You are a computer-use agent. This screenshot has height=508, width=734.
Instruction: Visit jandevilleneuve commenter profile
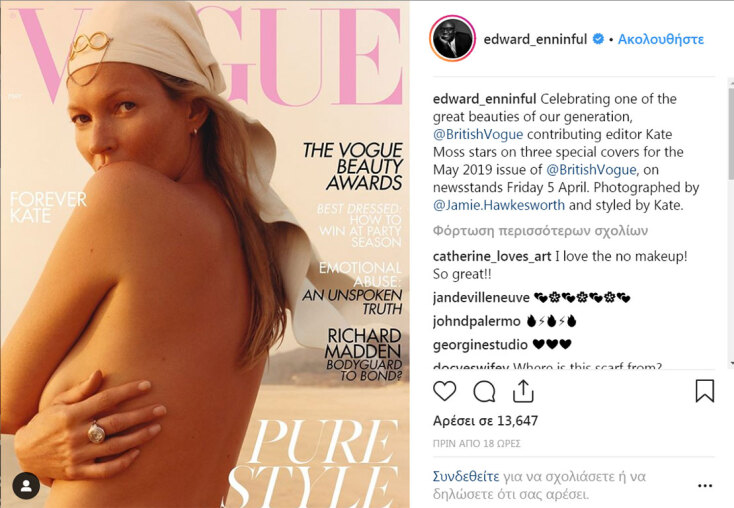(x=481, y=298)
